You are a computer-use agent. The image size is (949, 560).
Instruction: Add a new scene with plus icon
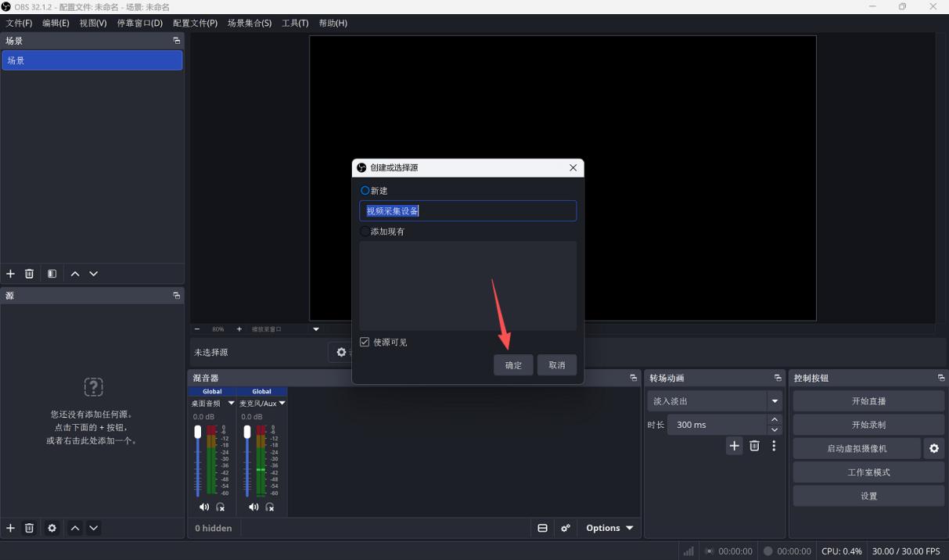click(x=11, y=274)
